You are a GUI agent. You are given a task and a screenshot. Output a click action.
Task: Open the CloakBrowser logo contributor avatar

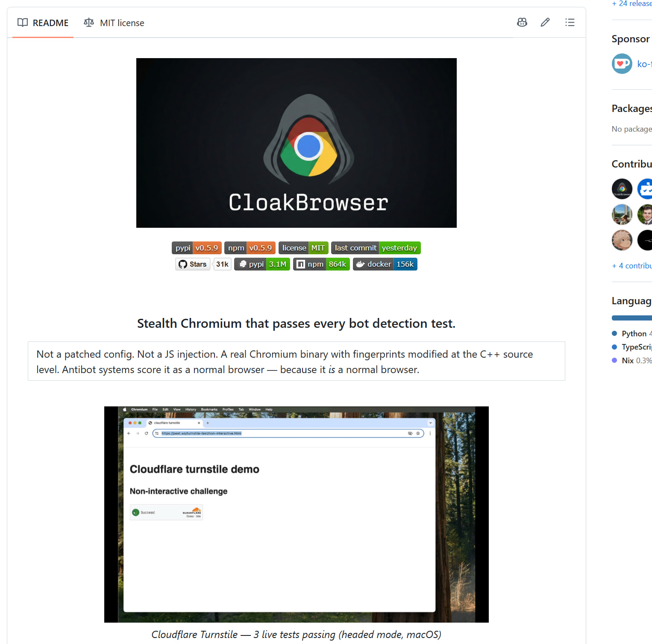pyautogui.click(x=622, y=189)
